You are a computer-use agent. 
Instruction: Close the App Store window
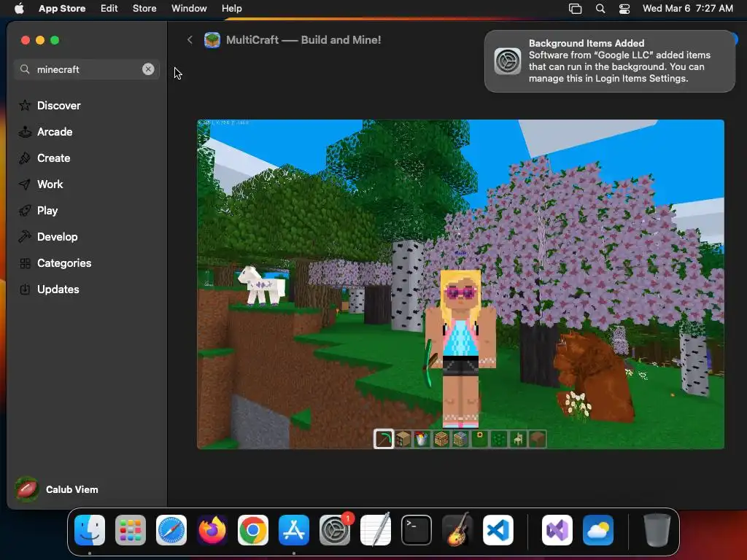26,40
